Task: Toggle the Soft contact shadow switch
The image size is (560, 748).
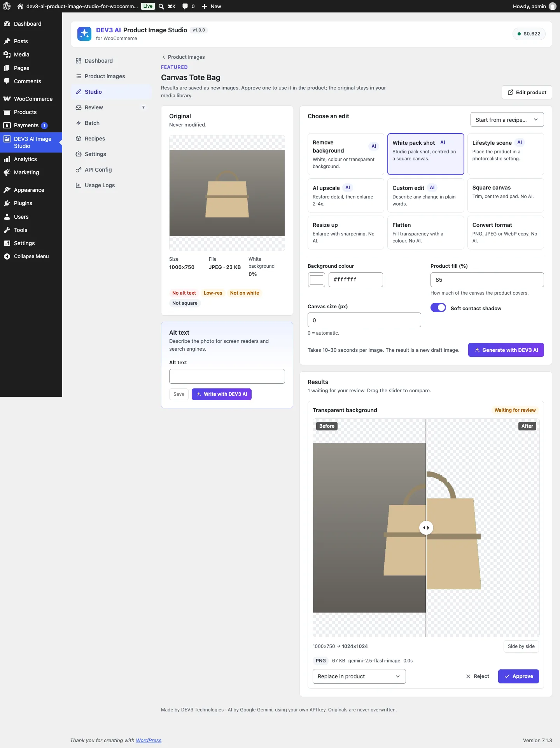Action: pyautogui.click(x=438, y=307)
